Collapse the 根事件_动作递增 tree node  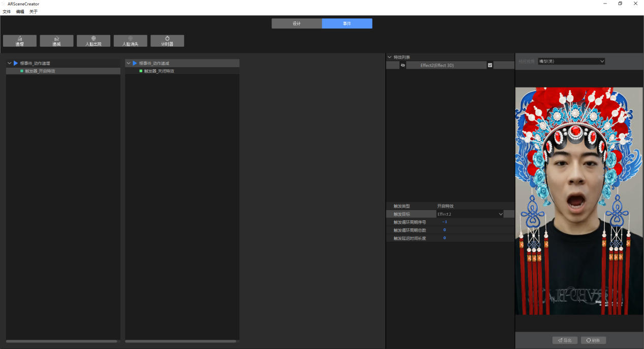click(9, 63)
